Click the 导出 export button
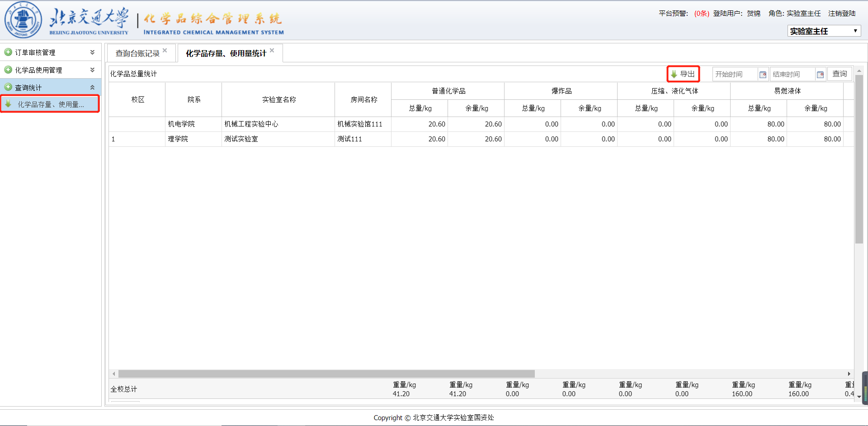The height and width of the screenshot is (426, 868). point(683,74)
